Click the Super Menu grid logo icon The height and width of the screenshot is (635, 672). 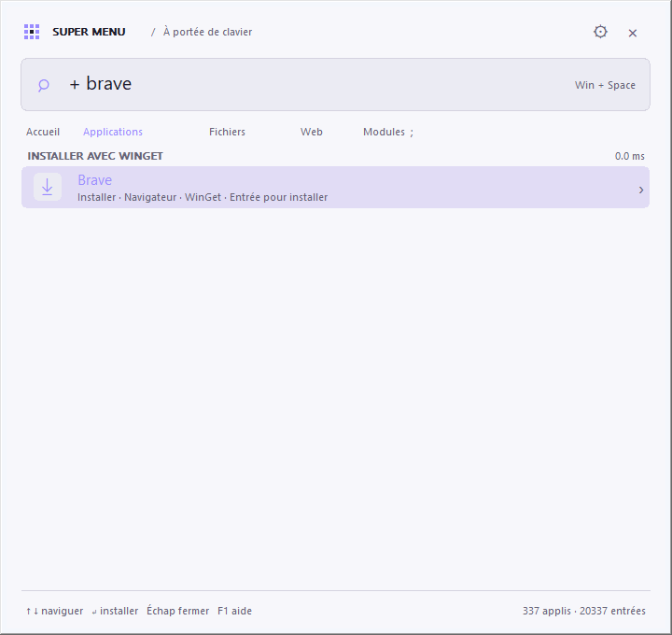click(32, 32)
